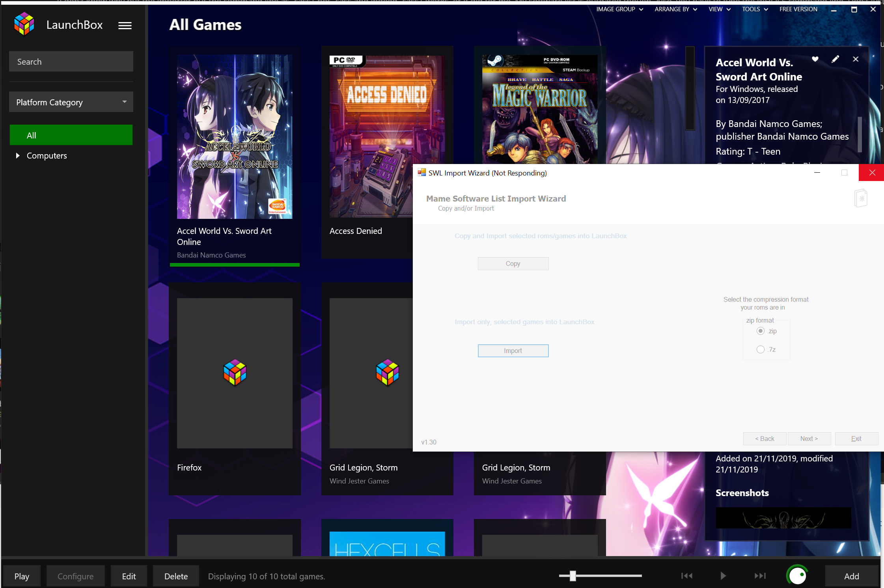Image resolution: width=884 pixels, height=588 pixels.
Task: Click the Delete button
Action: click(176, 576)
